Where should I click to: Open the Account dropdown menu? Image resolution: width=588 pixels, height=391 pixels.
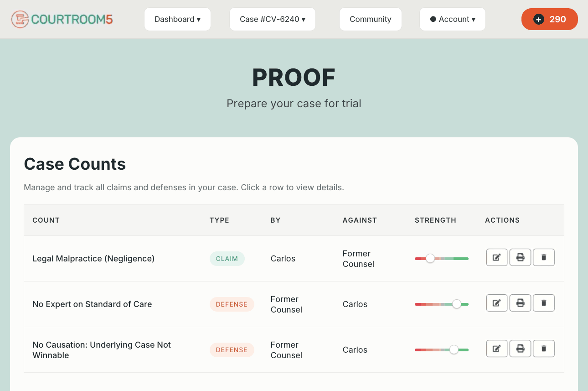click(x=453, y=19)
